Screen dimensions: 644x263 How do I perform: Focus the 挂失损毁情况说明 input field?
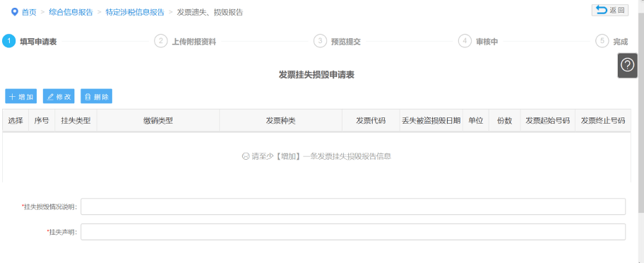coord(353,206)
